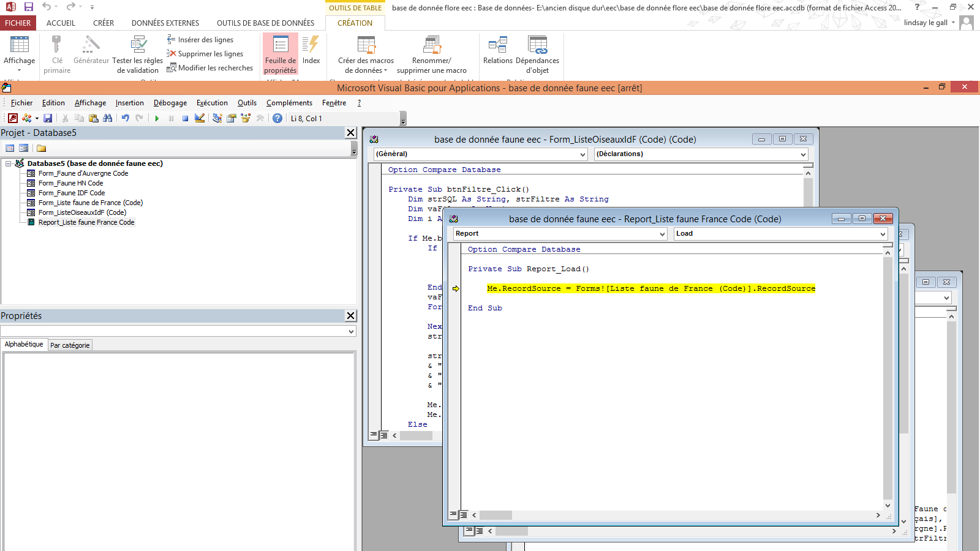Click Modifier les recherches in the ribbon
Image resolution: width=980 pixels, height=551 pixels.
(210, 68)
